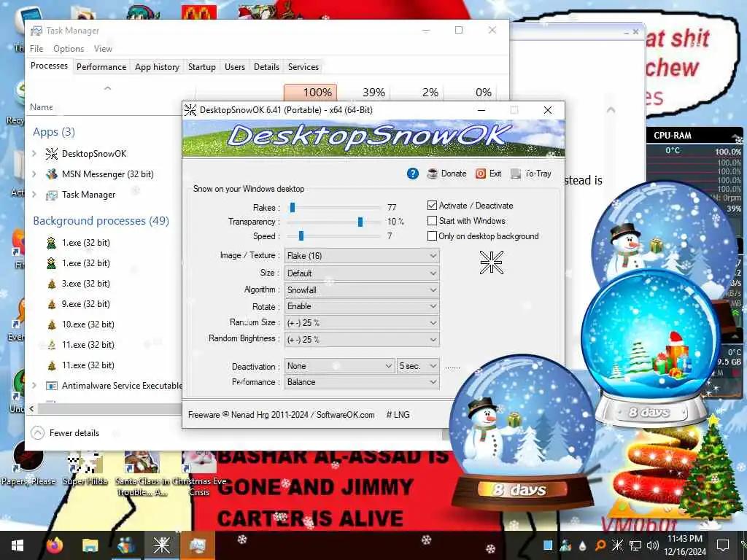
Task: Expand MSN Messenger (32 bit) row
Action: [x=34, y=174]
